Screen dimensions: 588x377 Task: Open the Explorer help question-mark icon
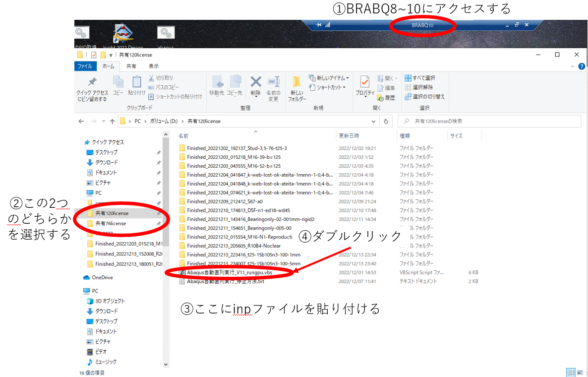582,66
